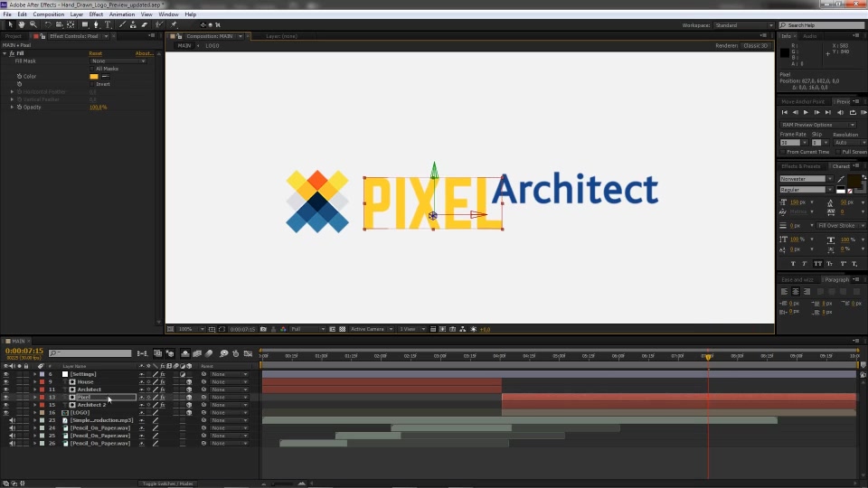Select the Clone Stamp tool
This screenshot has height=488, width=868.
point(134,24)
